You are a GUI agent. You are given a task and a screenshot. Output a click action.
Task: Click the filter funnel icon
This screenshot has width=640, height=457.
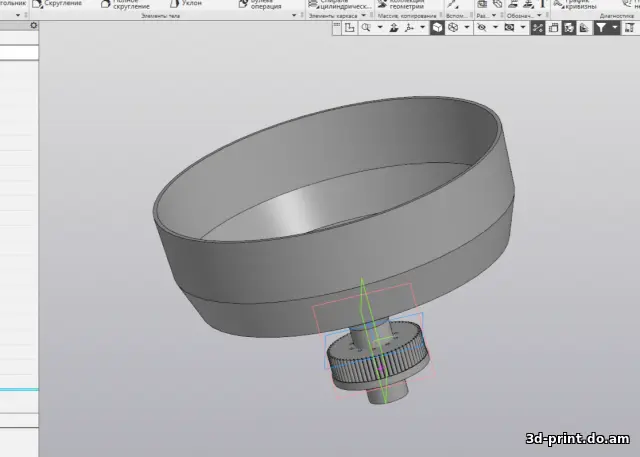(601, 28)
